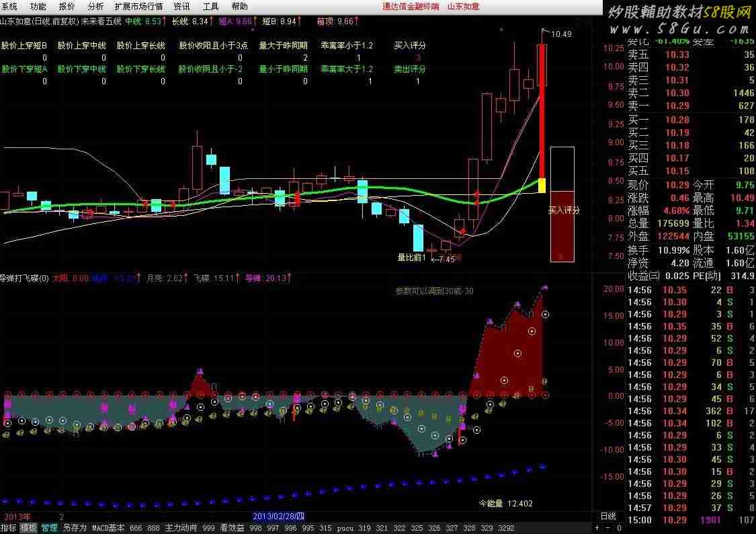Open the 帮助 menu
756x534 pixels.
(x=240, y=6)
